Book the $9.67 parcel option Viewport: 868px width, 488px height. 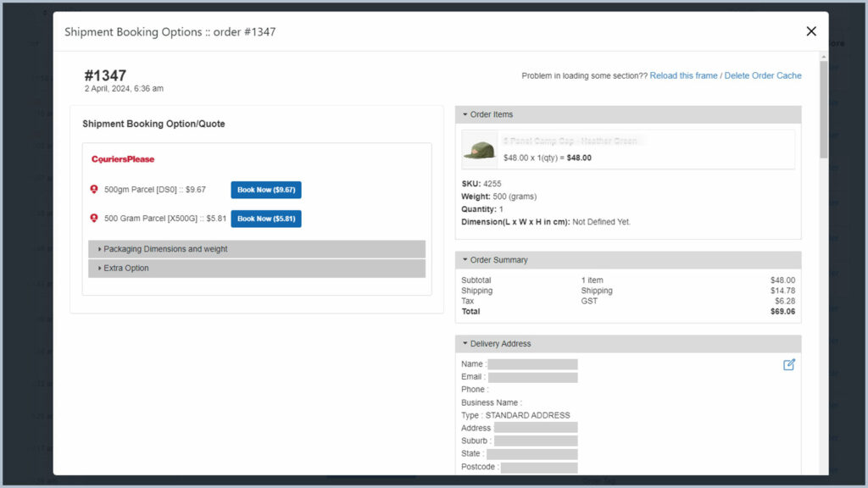(x=265, y=190)
